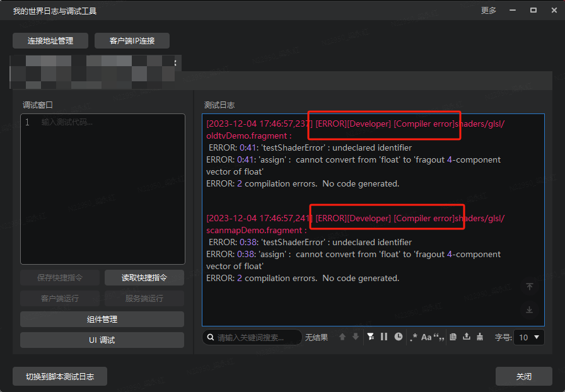Screen dimensions: 565x392
Task: Click 读取快捷指令 button
Action: point(144,278)
